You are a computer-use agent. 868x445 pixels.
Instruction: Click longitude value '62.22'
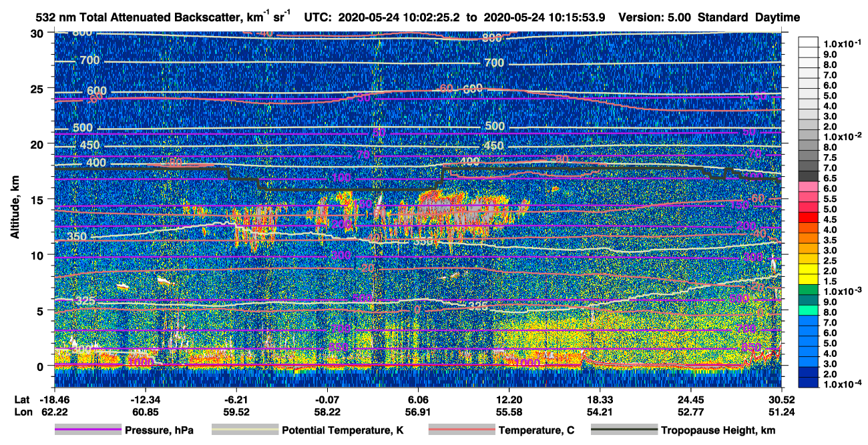55,412
